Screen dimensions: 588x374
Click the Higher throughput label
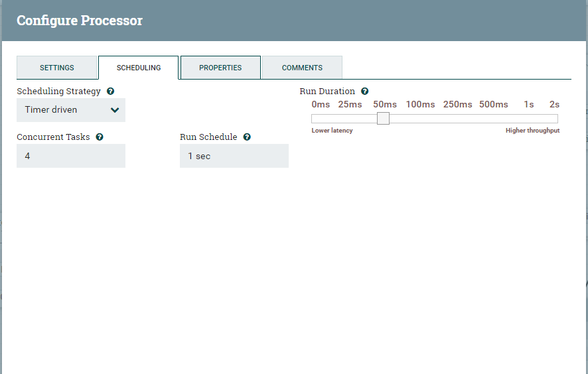(x=532, y=131)
